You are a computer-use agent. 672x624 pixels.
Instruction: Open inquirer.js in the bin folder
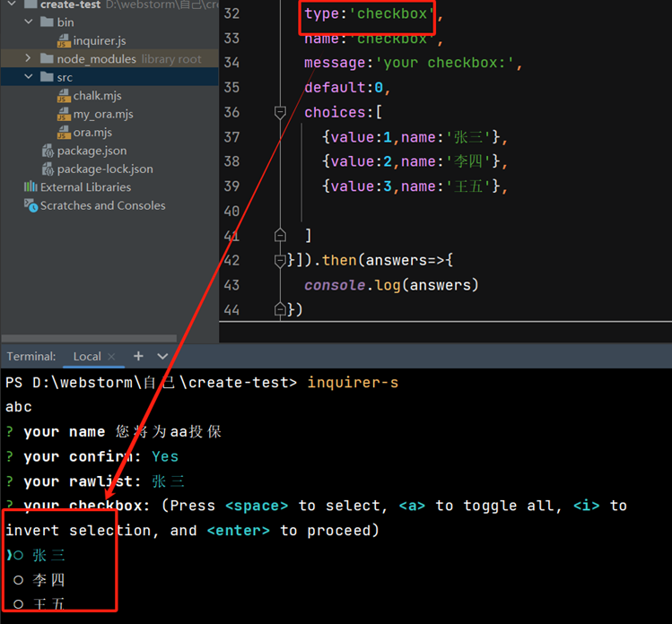pyautogui.click(x=99, y=40)
